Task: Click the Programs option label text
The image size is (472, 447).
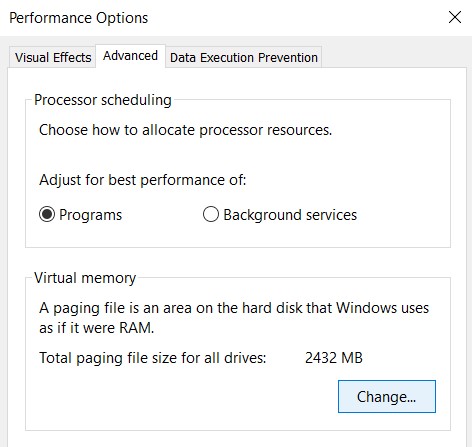Action: pos(90,215)
